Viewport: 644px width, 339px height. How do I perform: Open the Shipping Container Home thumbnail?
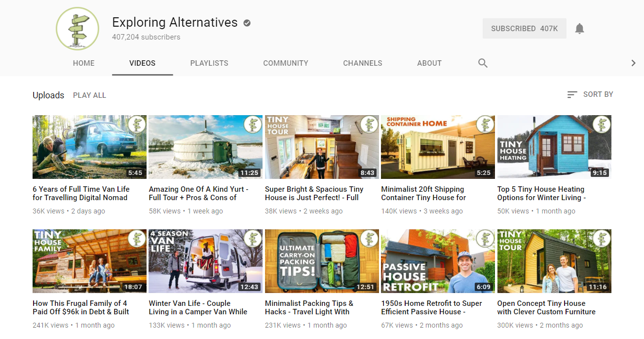[438, 147]
